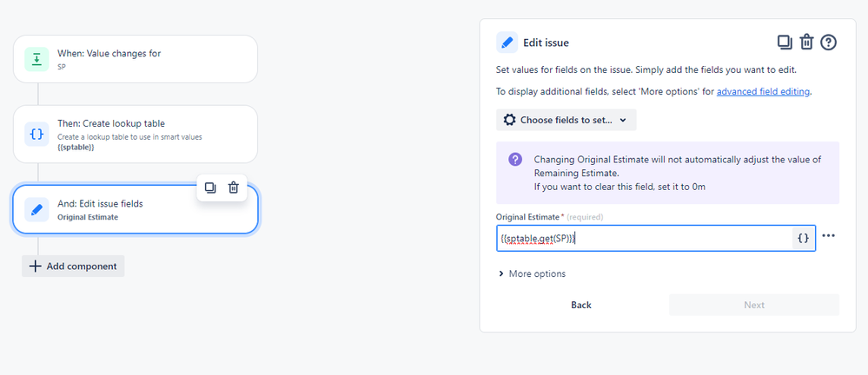This screenshot has width=868, height=375.
Task: Select the When: Value changes for trigger
Action: (136, 59)
